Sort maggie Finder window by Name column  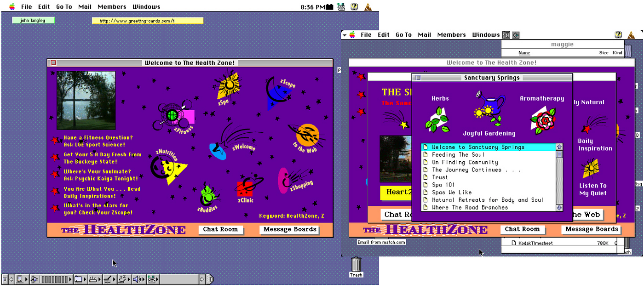point(524,53)
